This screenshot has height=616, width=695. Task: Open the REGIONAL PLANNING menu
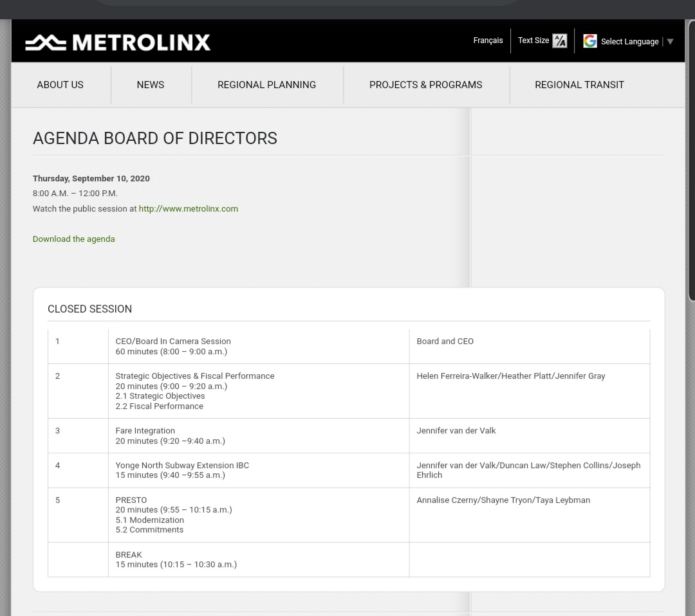(x=266, y=85)
